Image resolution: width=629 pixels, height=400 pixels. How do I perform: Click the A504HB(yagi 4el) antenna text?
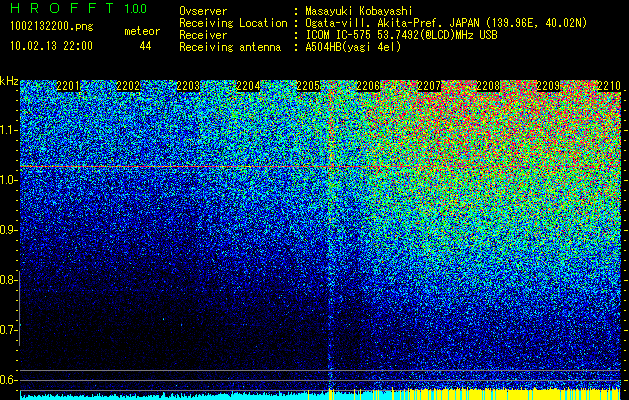point(353,47)
